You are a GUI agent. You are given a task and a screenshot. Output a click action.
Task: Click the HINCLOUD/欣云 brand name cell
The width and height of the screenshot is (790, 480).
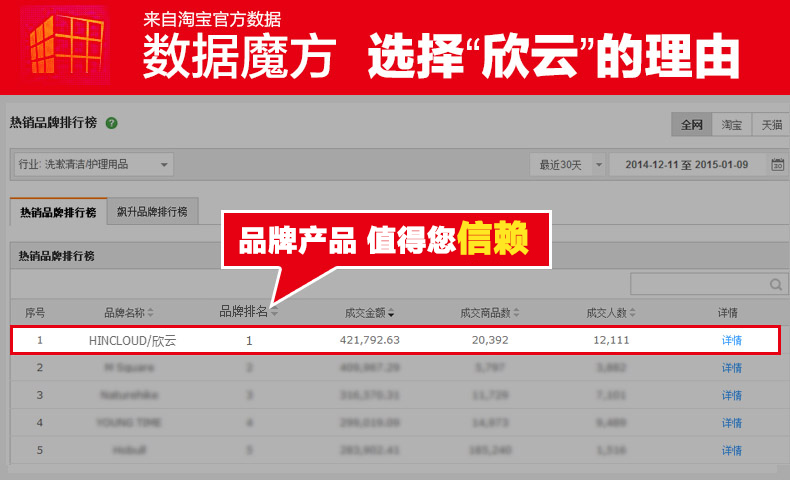[133, 340]
